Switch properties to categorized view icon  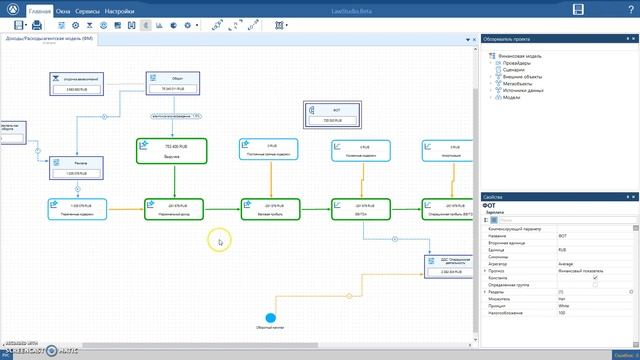point(486,220)
